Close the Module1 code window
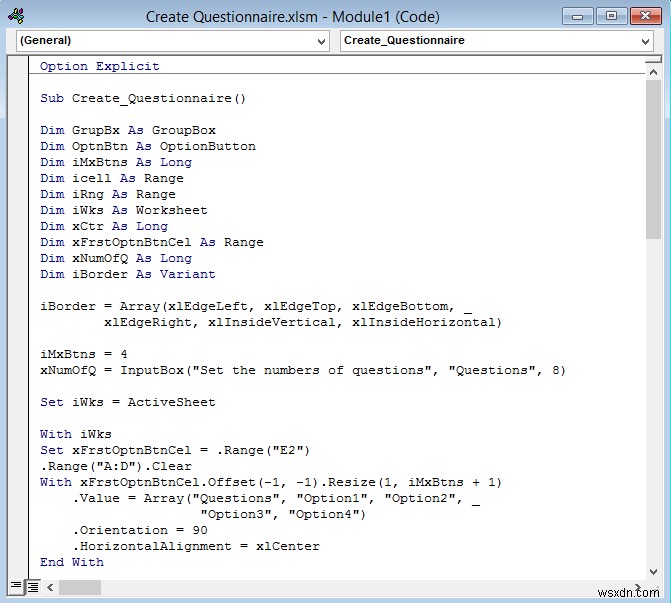Viewport: 671px width, 603px height. 645,16
